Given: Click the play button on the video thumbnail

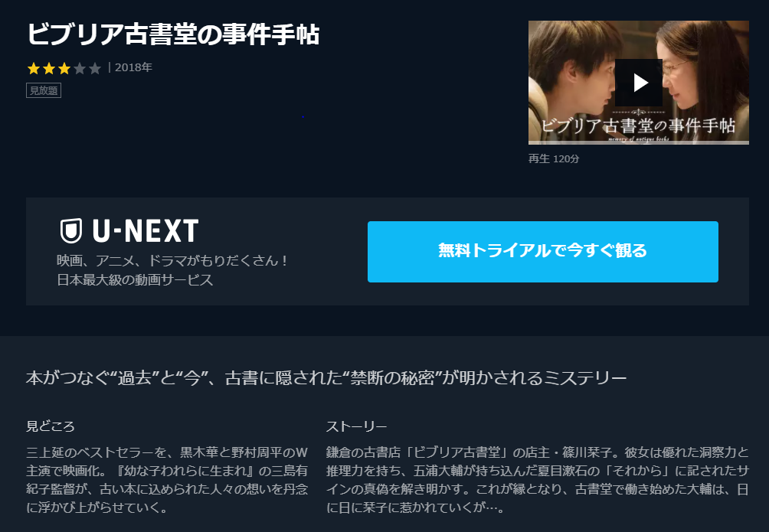Looking at the screenshot, I should (639, 83).
